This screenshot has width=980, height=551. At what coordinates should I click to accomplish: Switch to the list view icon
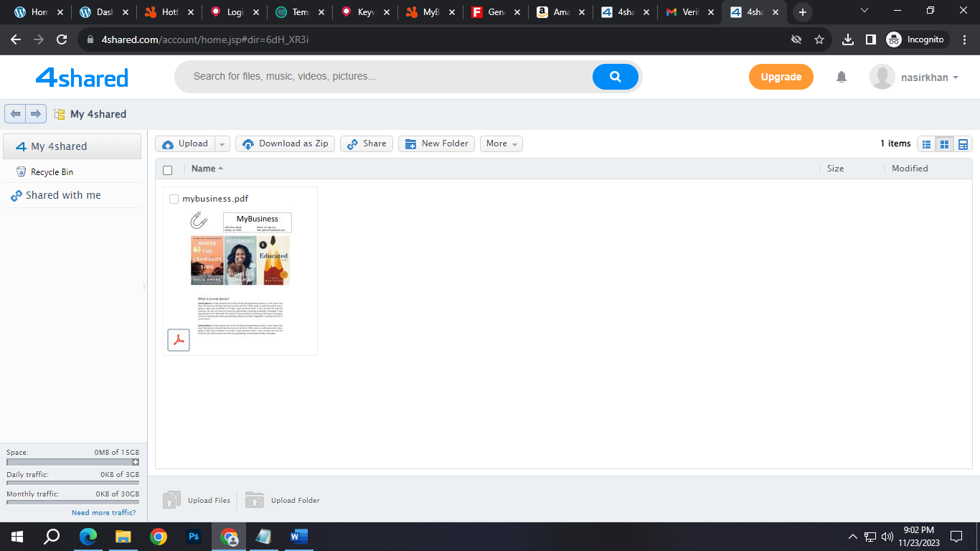click(x=927, y=144)
